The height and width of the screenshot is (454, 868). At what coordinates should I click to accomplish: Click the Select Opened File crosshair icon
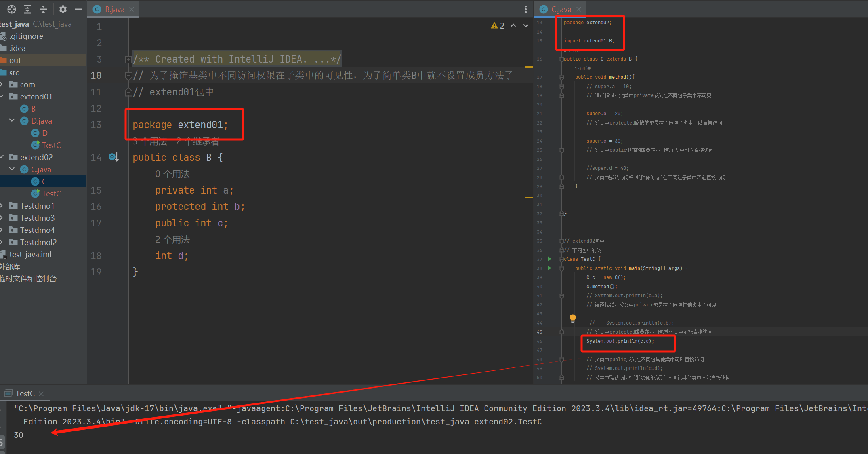[x=12, y=9]
